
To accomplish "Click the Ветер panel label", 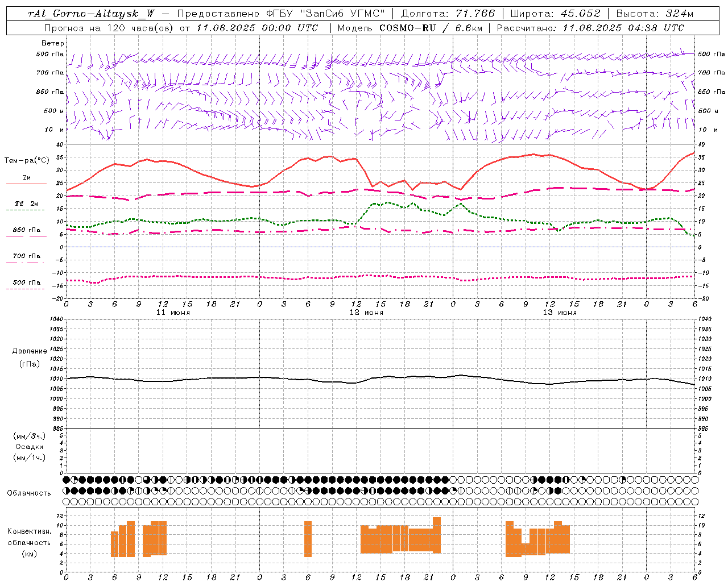I will [x=53, y=43].
